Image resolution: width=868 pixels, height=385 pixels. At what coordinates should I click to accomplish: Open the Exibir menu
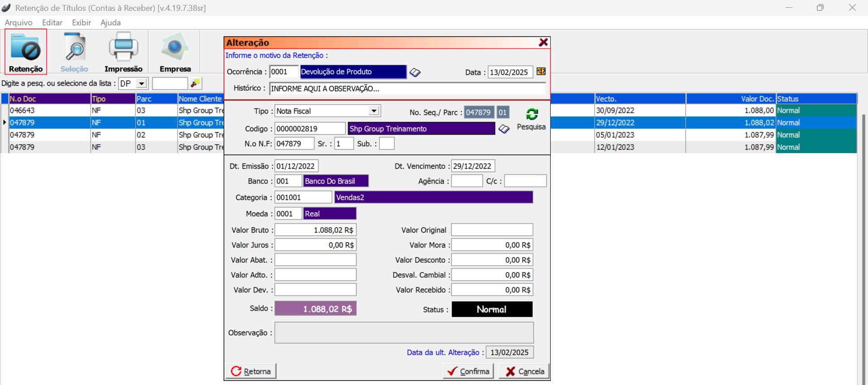pos(81,23)
